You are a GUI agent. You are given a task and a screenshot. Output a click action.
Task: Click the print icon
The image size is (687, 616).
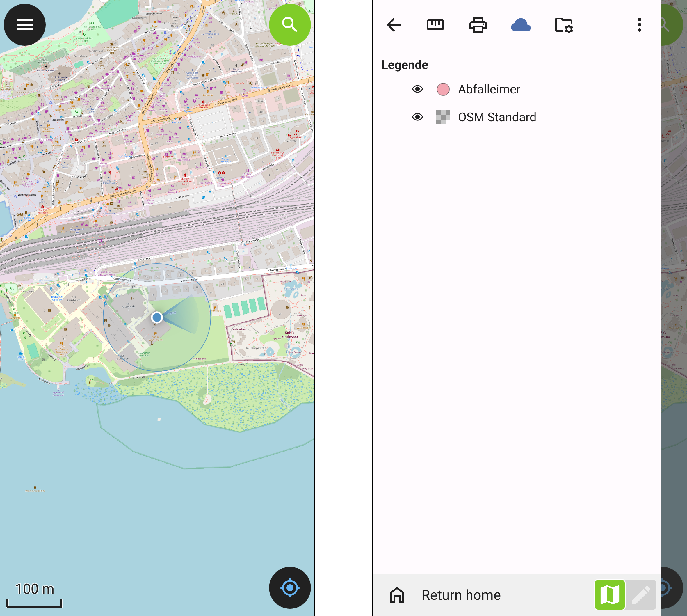(x=478, y=25)
